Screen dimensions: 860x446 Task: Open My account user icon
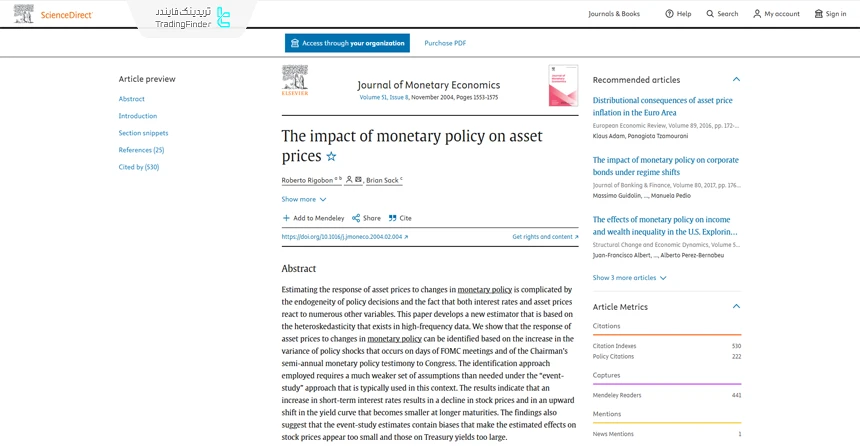click(x=757, y=14)
